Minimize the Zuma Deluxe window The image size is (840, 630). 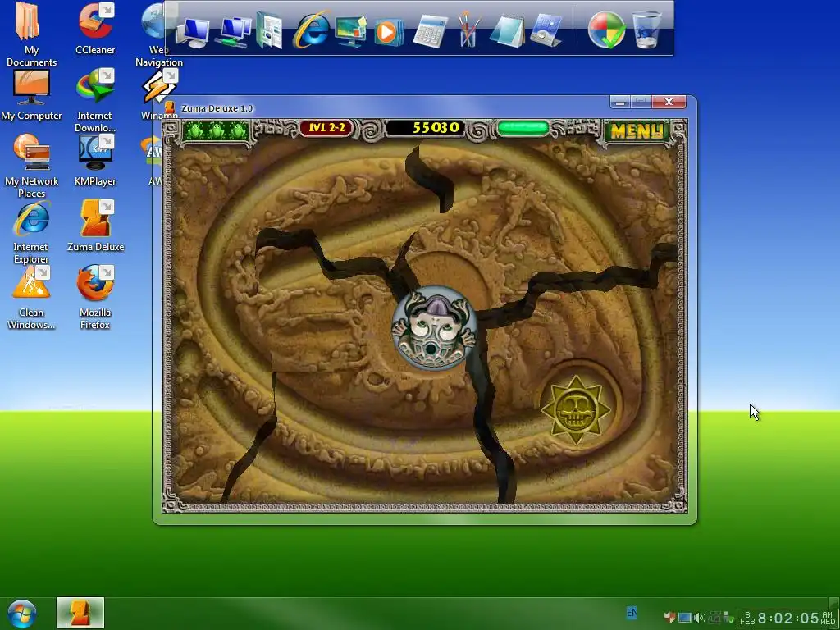point(620,102)
